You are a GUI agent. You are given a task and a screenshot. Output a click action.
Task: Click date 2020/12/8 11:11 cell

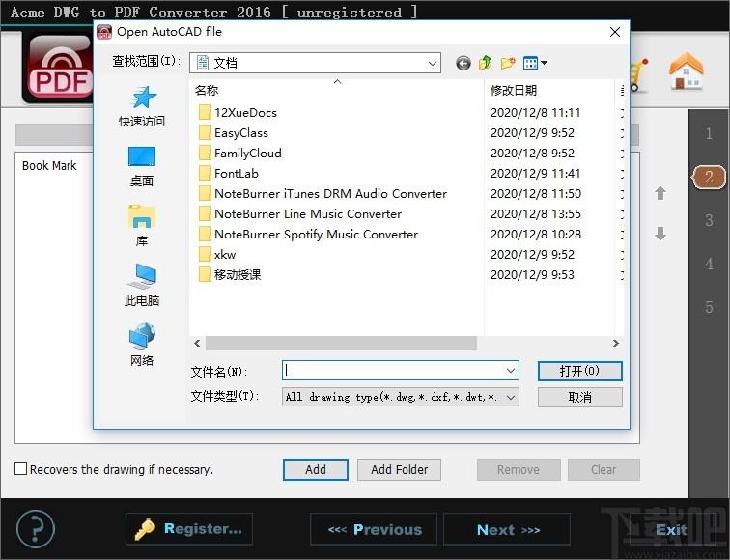535,113
